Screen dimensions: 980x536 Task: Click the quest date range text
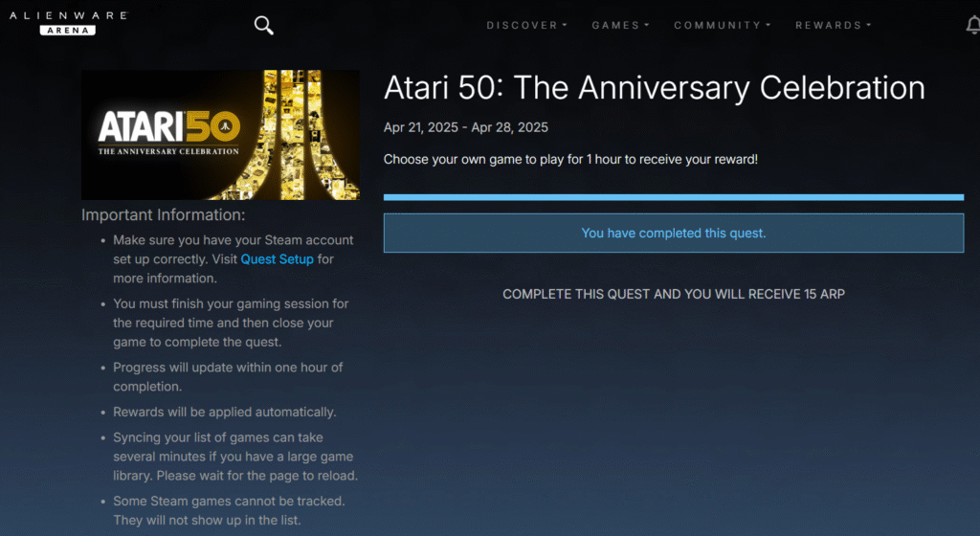(x=466, y=127)
